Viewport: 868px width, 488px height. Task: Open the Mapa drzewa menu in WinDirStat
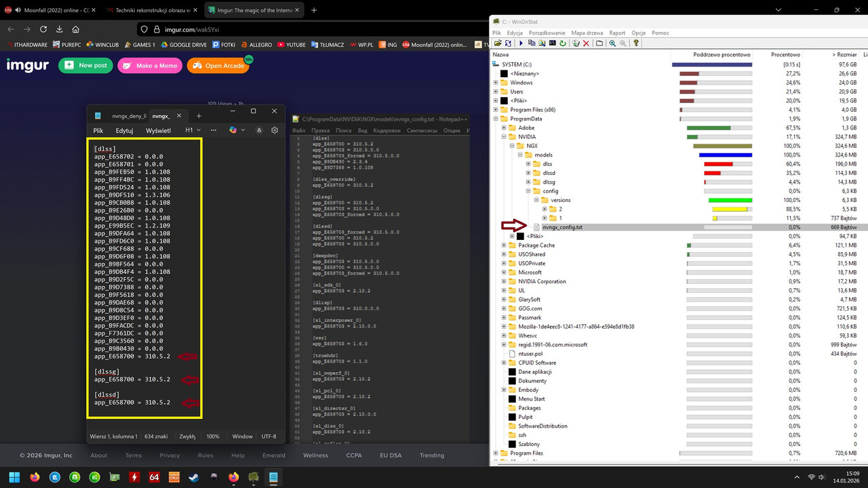(x=587, y=33)
